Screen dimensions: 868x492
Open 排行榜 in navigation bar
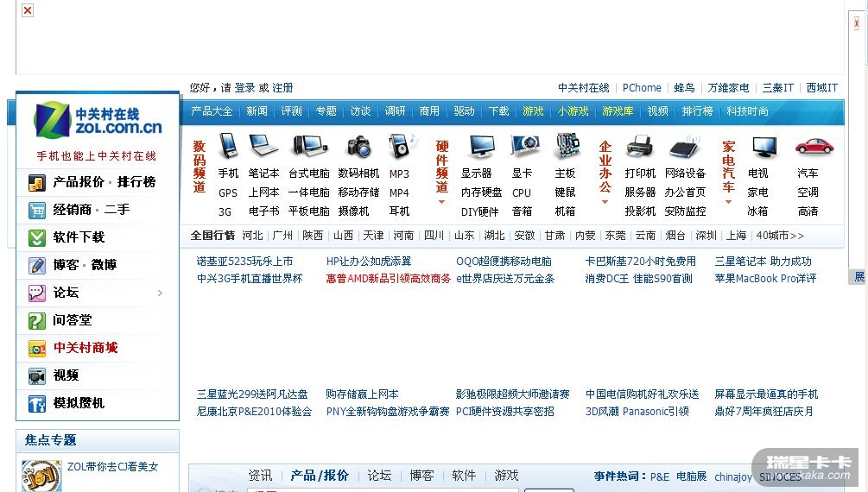click(698, 111)
